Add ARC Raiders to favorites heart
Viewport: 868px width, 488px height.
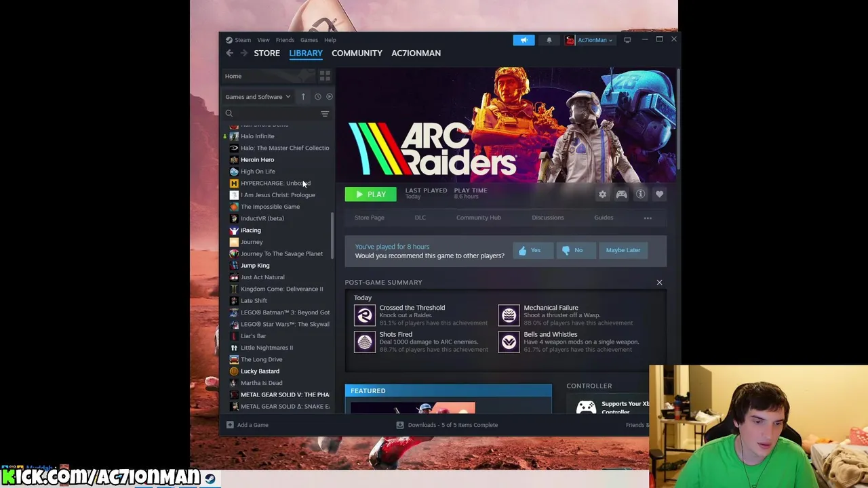coord(659,195)
